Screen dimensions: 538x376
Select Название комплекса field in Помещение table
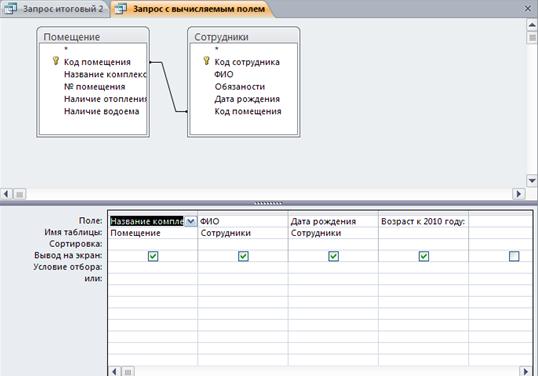105,74
